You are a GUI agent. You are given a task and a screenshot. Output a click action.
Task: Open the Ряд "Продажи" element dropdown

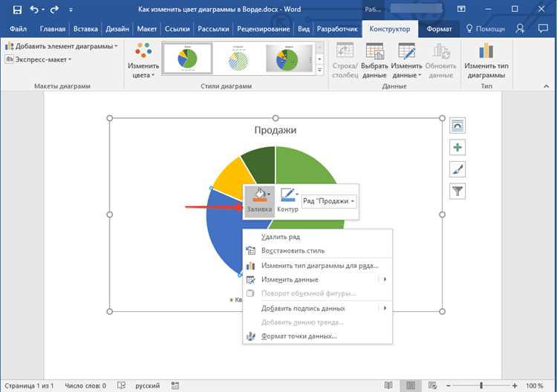click(328, 201)
